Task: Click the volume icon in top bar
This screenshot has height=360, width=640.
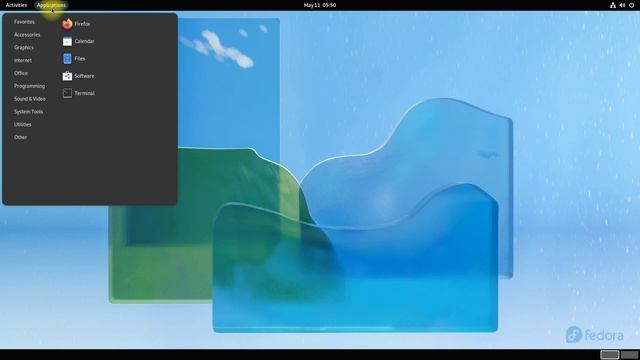Action: [622, 5]
